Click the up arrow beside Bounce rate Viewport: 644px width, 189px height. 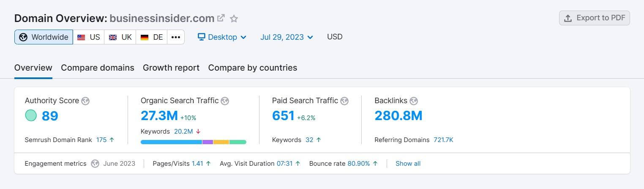pyautogui.click(x=375, y=164)
